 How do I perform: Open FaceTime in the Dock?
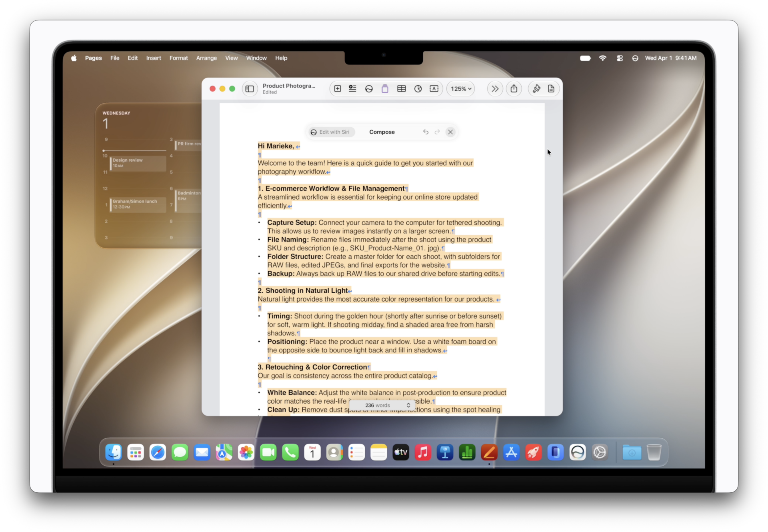coord(268,452)
